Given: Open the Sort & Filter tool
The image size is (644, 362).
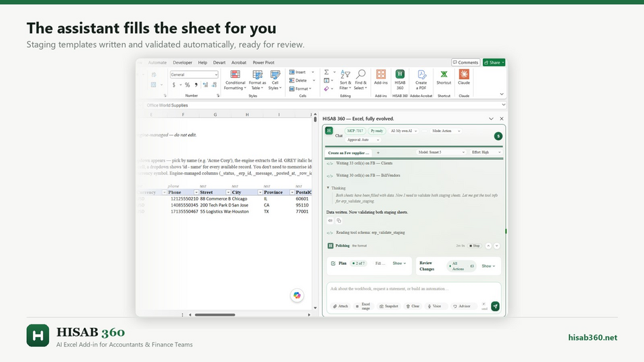Looking at the screenshot, I should [345, 80].
